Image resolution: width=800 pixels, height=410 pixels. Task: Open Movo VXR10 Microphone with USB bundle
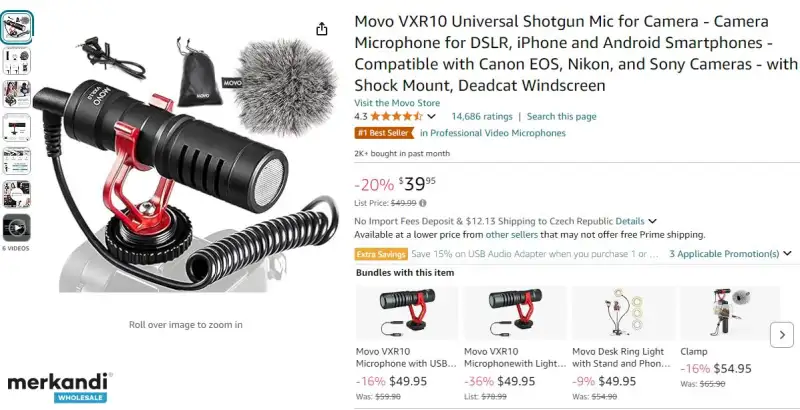pyautogui.click(x=406, y=357)
